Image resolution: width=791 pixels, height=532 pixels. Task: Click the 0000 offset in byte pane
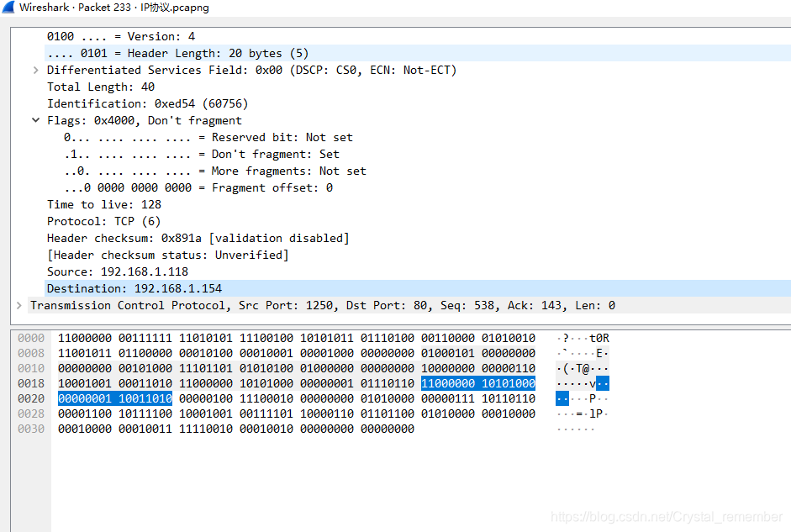pos(31,338)
